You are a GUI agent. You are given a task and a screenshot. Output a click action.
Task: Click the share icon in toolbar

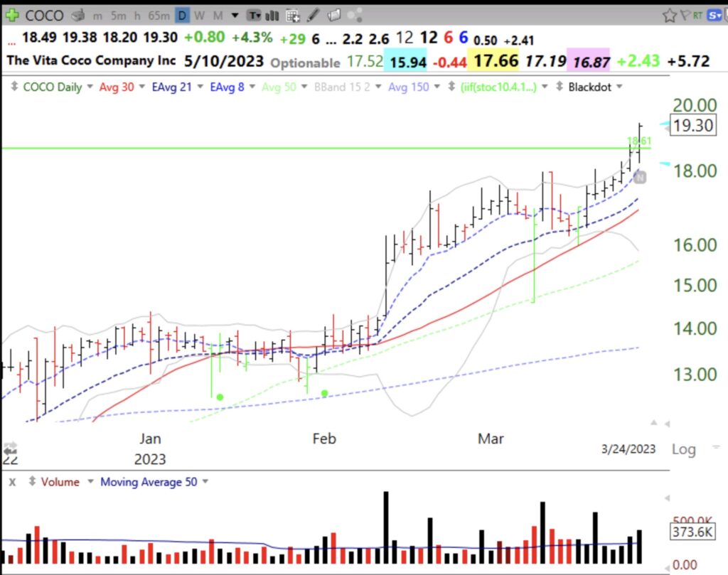tap(354, 16)
